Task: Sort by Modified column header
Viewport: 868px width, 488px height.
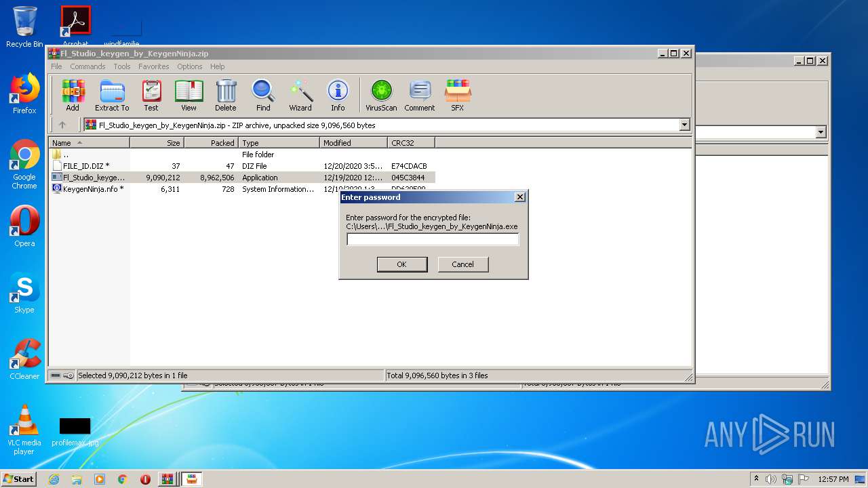Action: point(353,143)
